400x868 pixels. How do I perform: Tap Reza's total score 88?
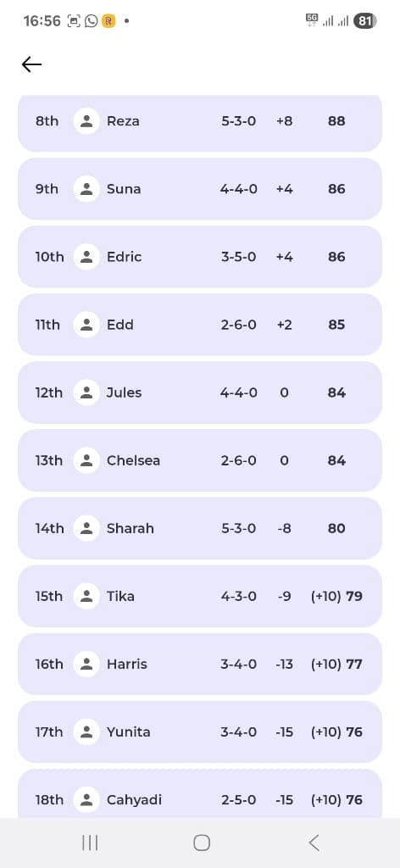pos(336,121)
